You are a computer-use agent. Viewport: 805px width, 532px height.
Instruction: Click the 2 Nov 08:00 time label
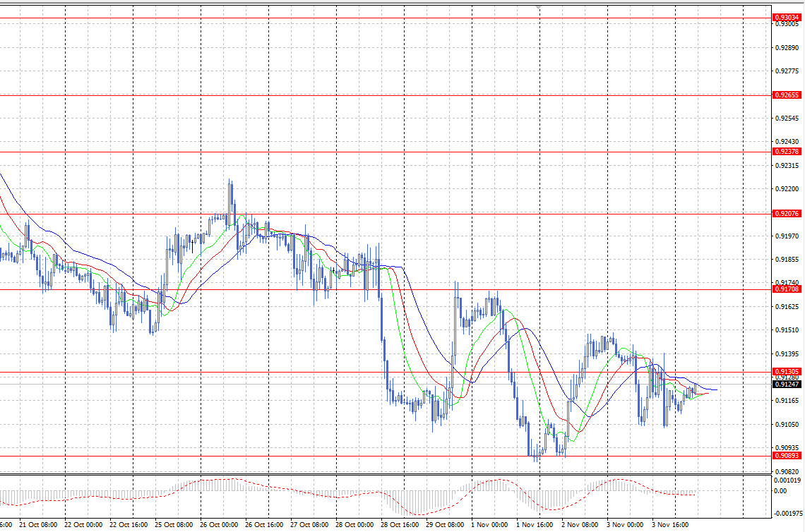[x=580, y=525]
